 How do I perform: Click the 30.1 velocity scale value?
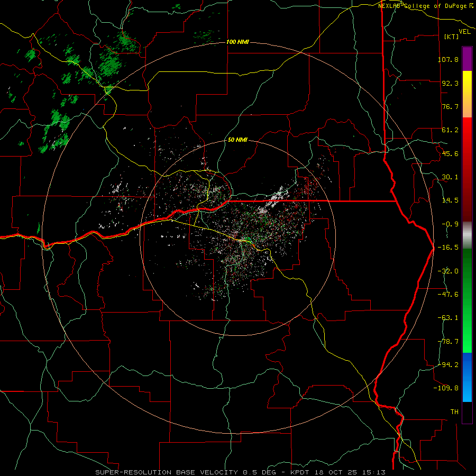click(450, 177)
